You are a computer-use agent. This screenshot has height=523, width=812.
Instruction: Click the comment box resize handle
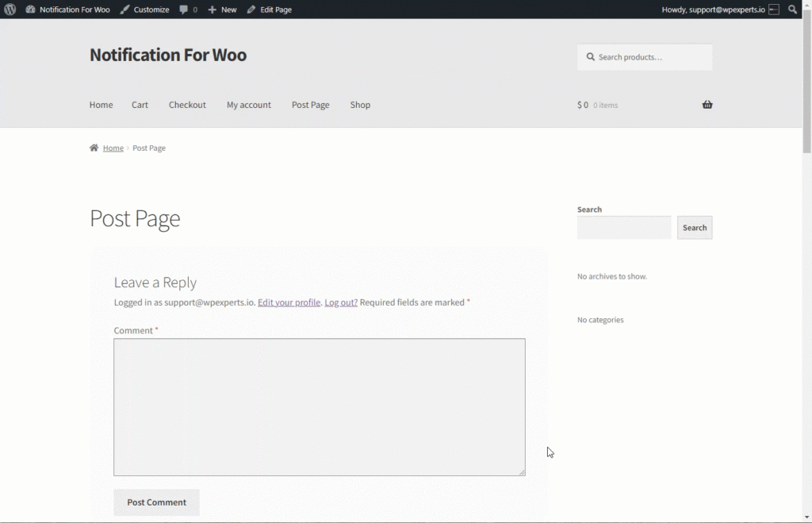pos(522,472)
